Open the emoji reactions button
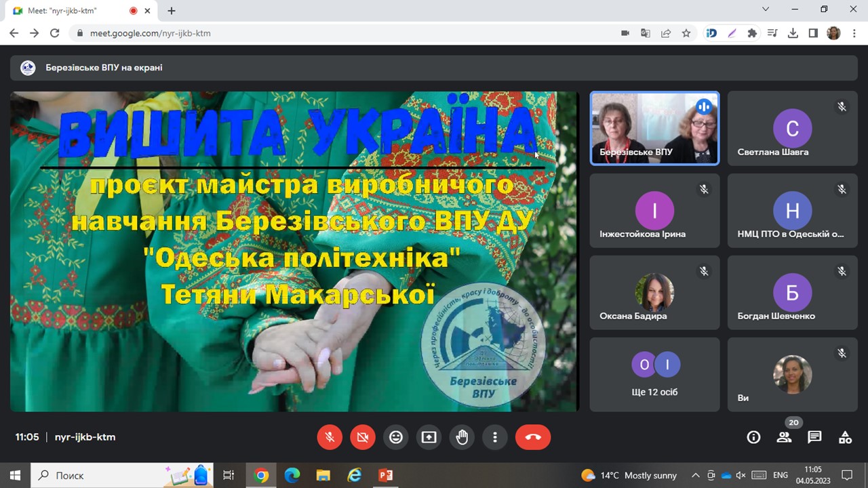Viewport: 868px width, 488px height. tap(396, 437)
